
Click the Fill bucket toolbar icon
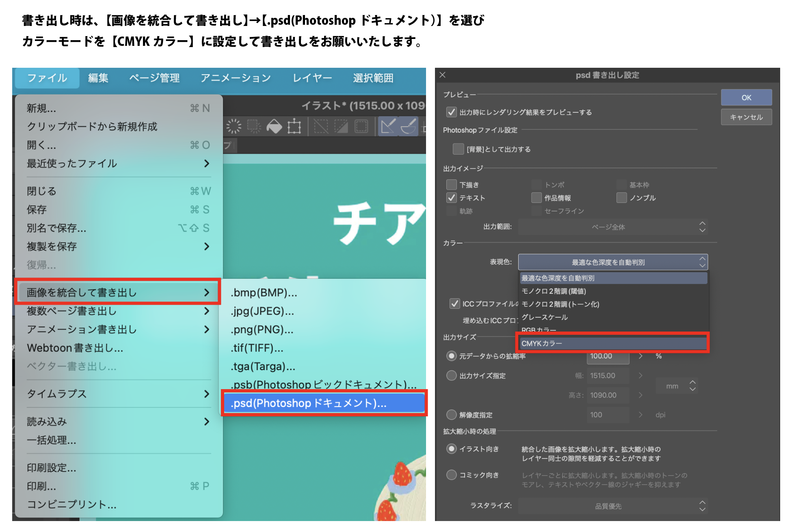coord(274,126)
